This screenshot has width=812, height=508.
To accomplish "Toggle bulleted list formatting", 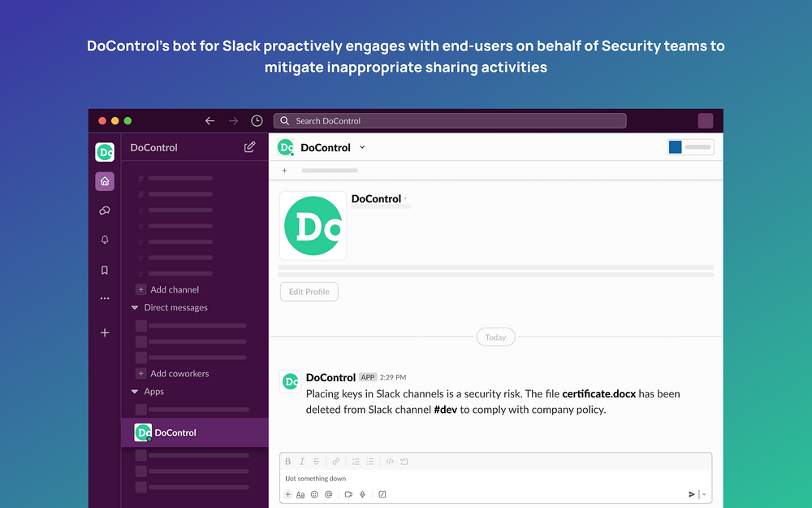I will pos(369,462).
